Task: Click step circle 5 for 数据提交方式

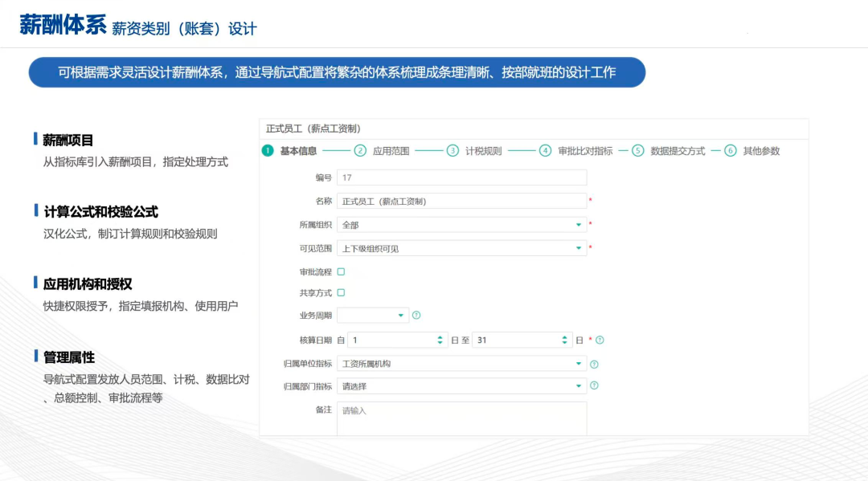Action: tap(637, 149)
